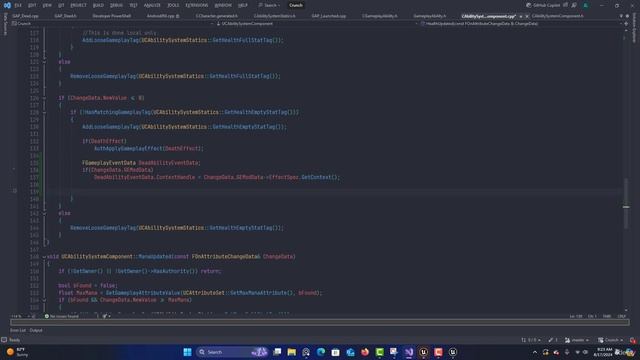Open the notifications bell in status bar
640x360 pixels.
coord(633,340)
